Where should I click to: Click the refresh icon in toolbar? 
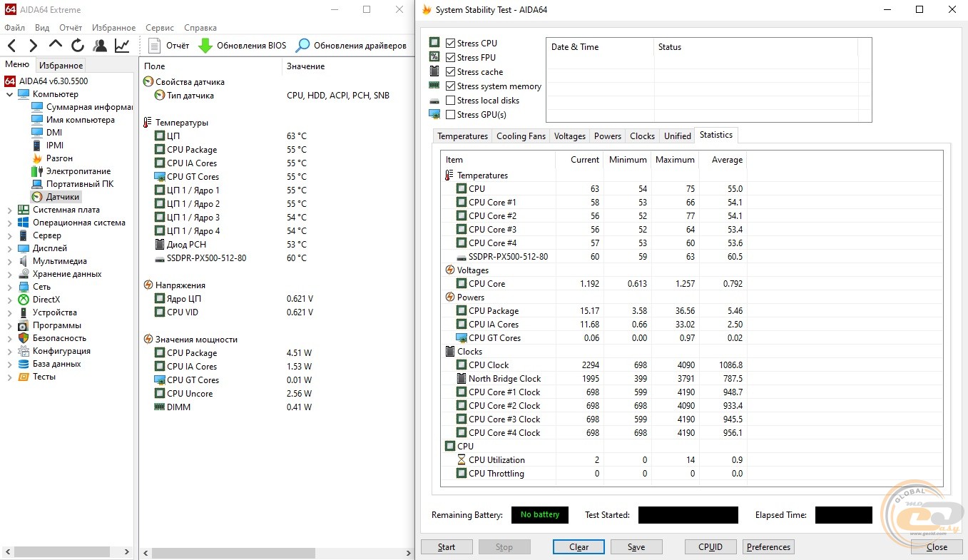78,46
